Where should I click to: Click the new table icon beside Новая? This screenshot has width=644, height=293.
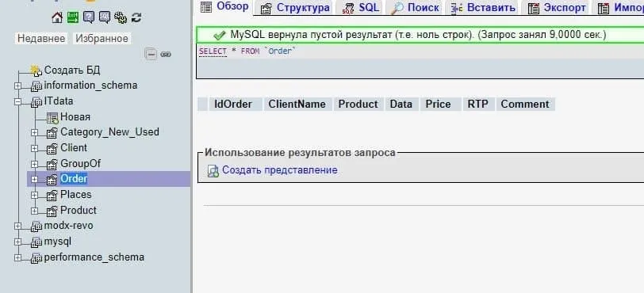point(52,117)
